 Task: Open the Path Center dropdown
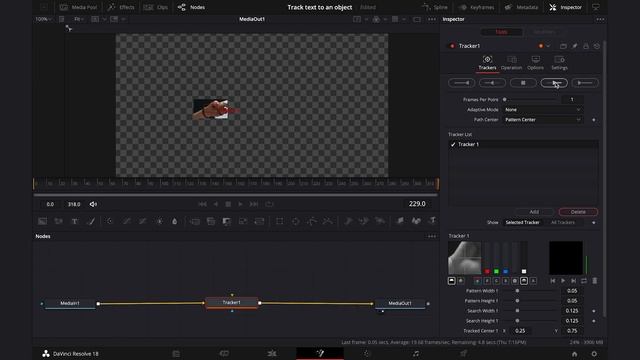point(542,120)
